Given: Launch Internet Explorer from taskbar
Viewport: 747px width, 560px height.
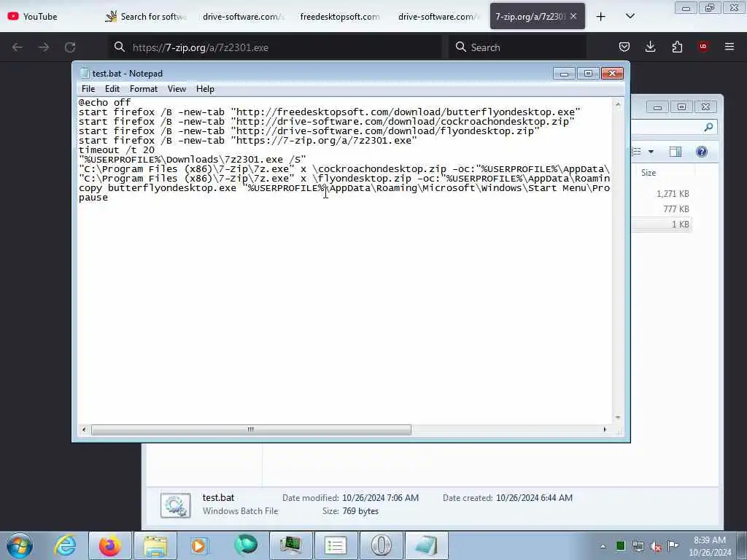Looking at the screenshot, I should [x=65, y=545].
